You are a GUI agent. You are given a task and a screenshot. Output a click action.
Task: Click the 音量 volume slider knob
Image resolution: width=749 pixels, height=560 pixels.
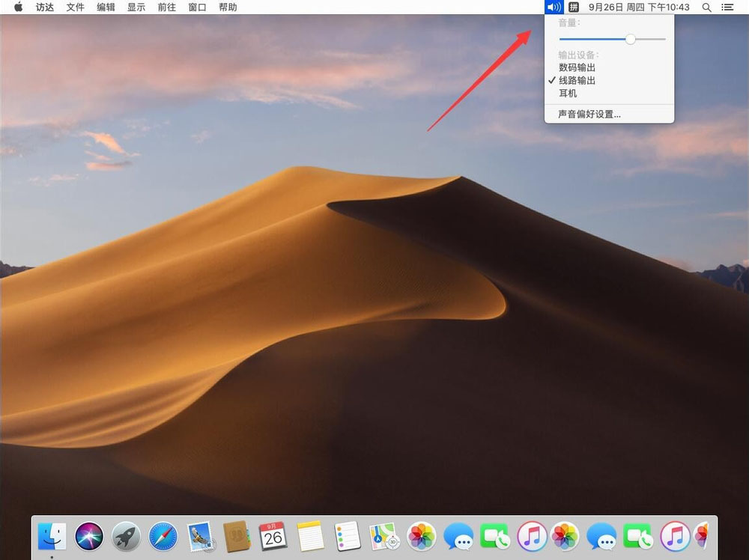pyautogui.click(x=631, y=39)
